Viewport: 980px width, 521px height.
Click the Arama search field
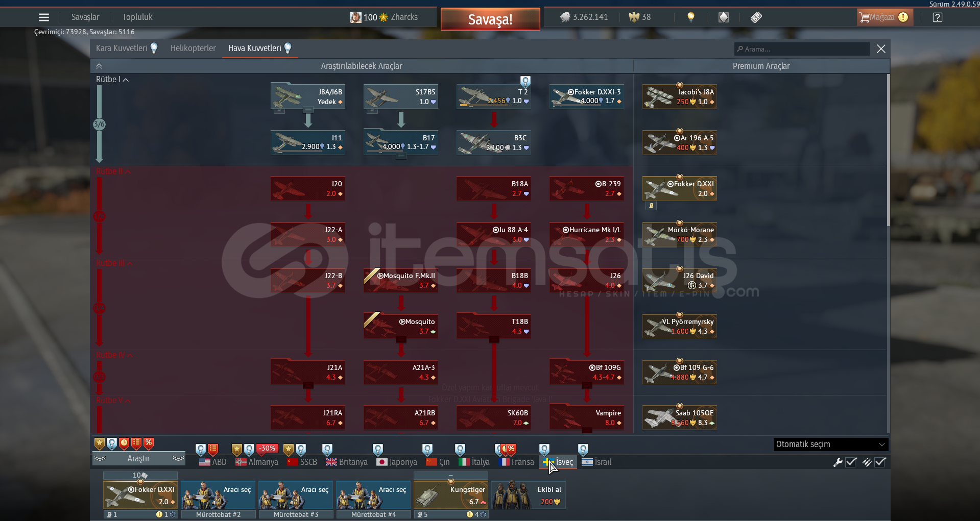pyautogui.click(x=802, y=49)
